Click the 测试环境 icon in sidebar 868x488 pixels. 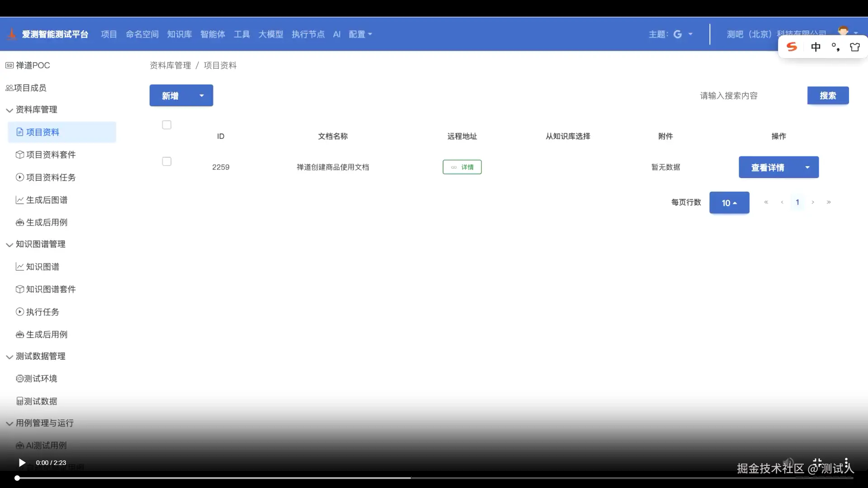click(x=19, y=379)
